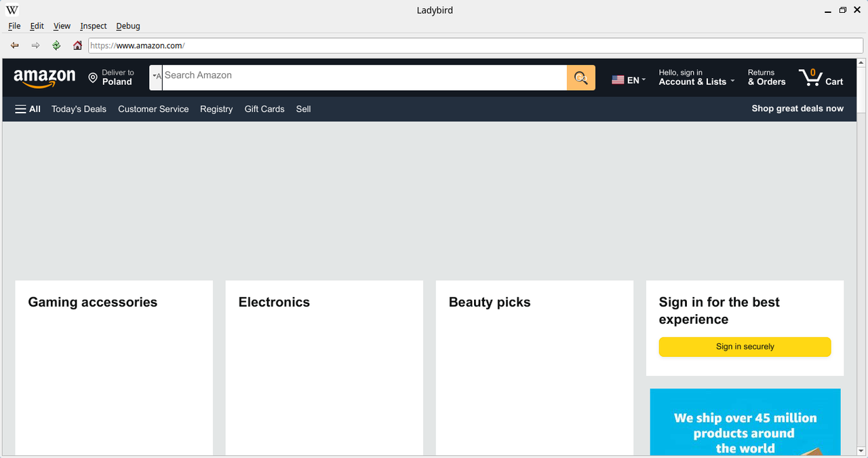This screenshot has height=458, width=868.
Task: Click Shop great deals now
Action: (797, 109)
